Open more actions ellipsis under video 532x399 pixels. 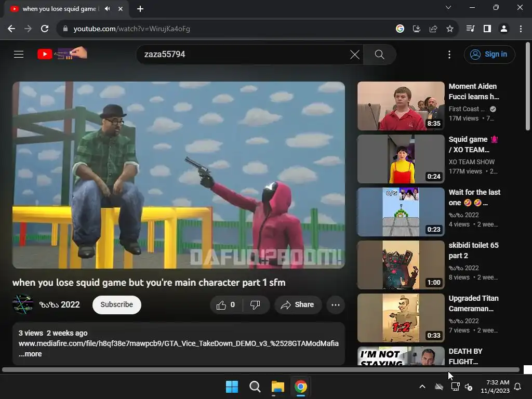[336, 304]
